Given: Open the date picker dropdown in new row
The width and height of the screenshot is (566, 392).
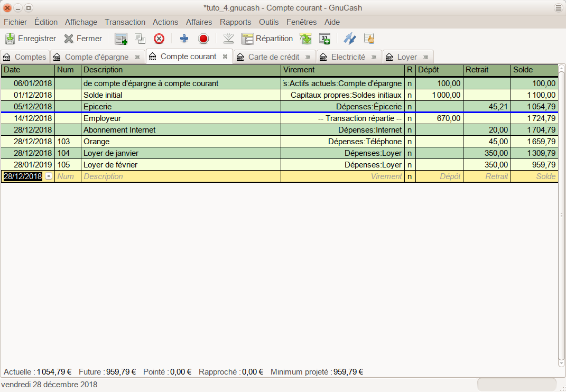Looking at the screenshot, I should (x=49, y=176).
